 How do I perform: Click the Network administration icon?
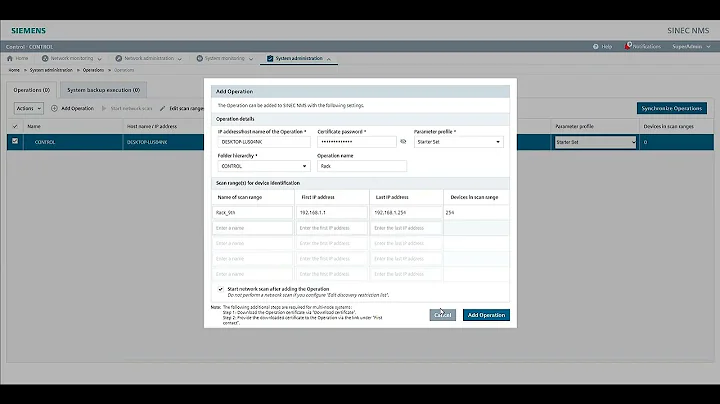pos(119,58)
